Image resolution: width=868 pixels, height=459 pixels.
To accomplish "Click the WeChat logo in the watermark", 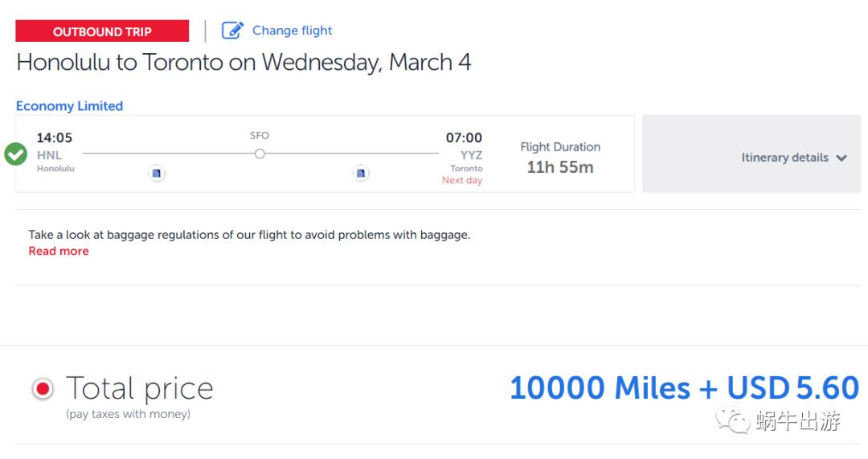I will [x=733, y=420].
